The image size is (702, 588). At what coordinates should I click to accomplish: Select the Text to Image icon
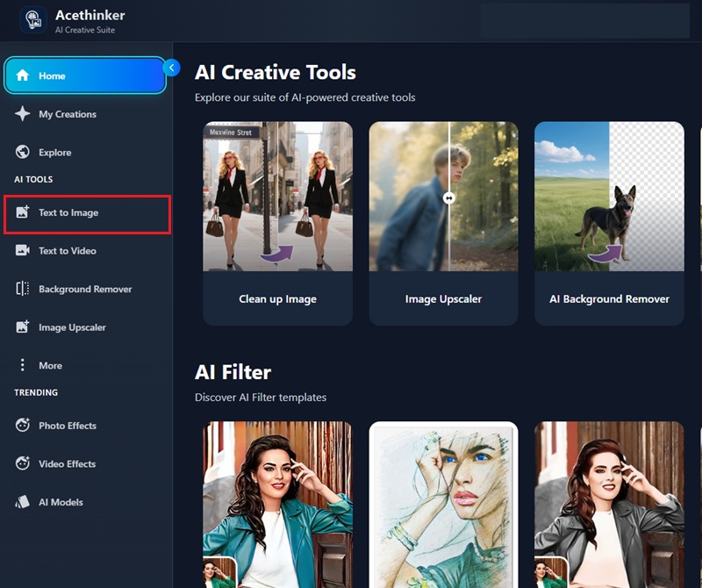point(23,212)
